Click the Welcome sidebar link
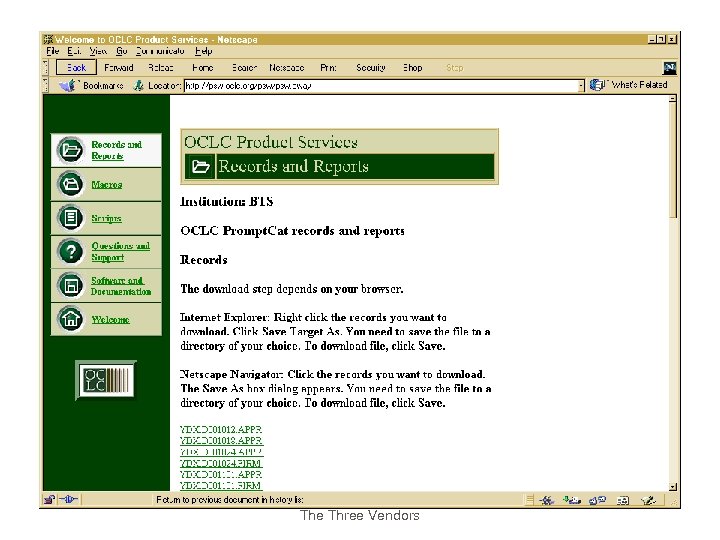 [110, 319]
